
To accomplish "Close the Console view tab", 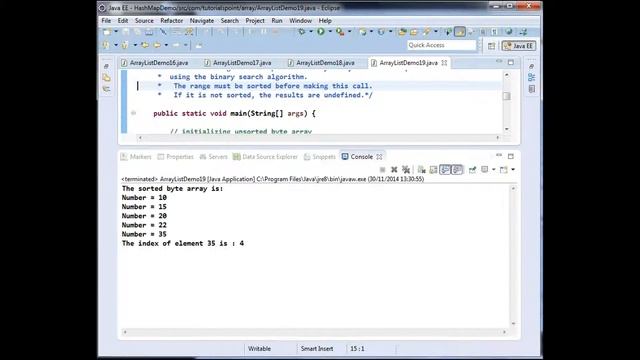I will click(x=379, y=157).
